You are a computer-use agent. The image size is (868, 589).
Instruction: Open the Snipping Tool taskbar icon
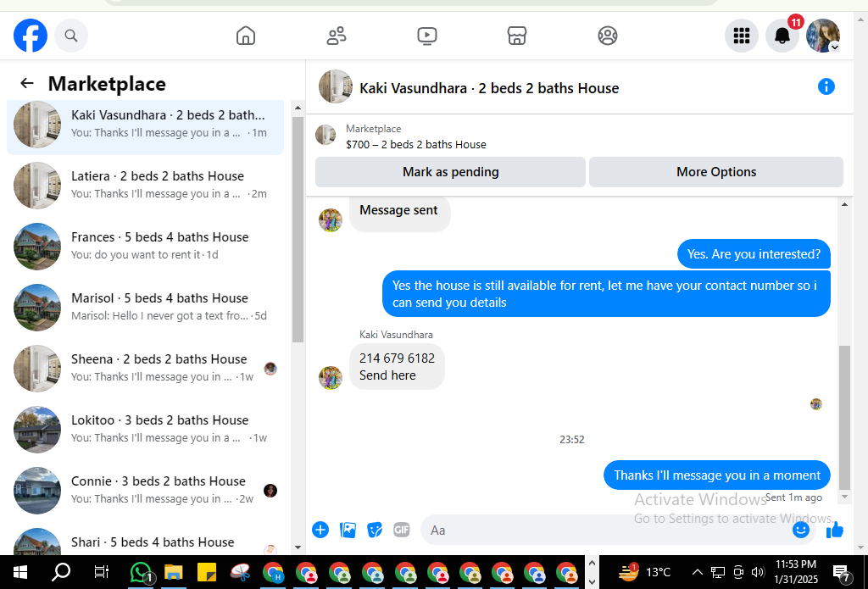click(240, 572)
